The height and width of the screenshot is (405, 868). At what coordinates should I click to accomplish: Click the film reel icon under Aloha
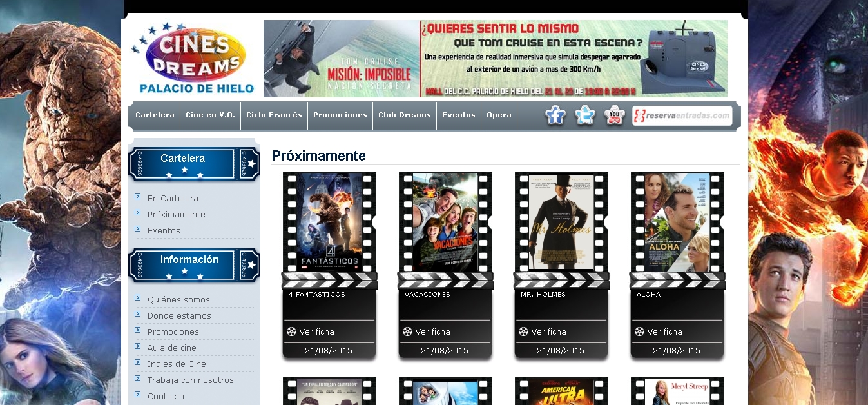pyautogui.click(x=639, y=331)
